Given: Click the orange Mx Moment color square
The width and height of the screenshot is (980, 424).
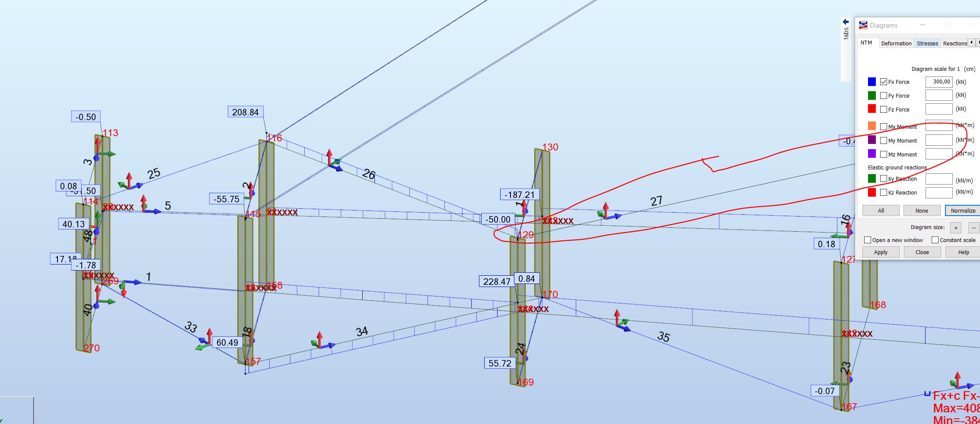Looking at the screenshot, I should pyautogui.click(x=873, y=126).
